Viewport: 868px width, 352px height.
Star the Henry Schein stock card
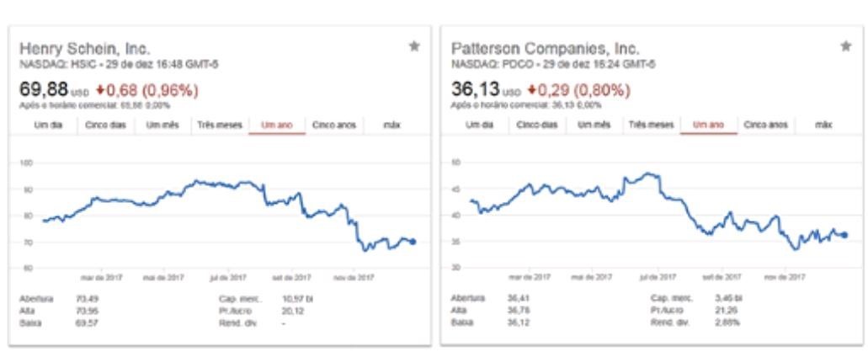click(x=413, y=47)
